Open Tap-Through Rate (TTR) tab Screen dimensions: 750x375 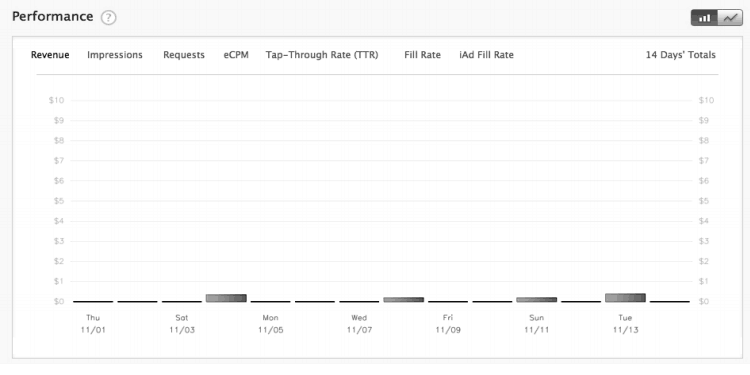(322, 55)
